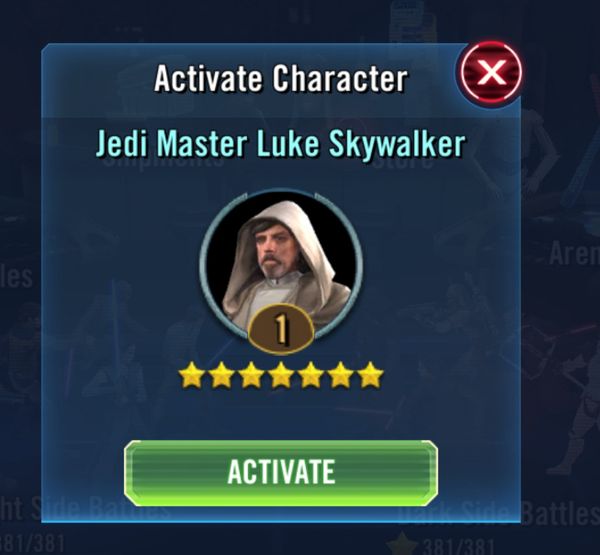Tap the Jedi Master Luke Skywalker name
Image resolution: width=600 pixels, height=555 pixels.
click(x=281, y=143)
